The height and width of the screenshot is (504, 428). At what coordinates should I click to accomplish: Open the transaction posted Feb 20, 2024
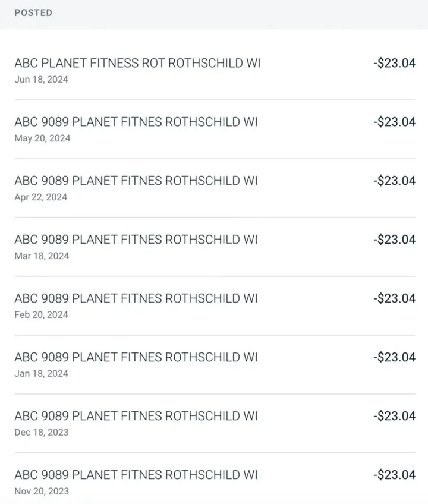pos(214,306)
